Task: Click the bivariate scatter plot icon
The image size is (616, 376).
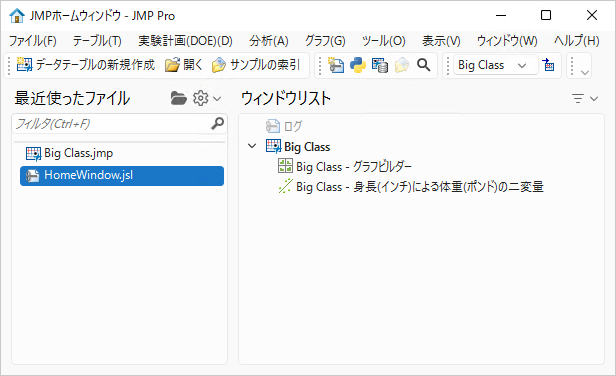Action: pos(285,186)
